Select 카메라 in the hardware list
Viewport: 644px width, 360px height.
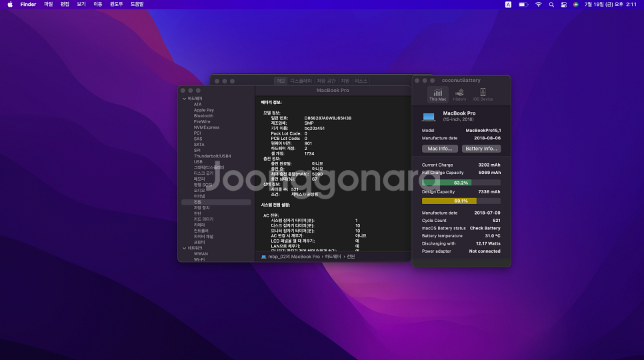(199, 225)
